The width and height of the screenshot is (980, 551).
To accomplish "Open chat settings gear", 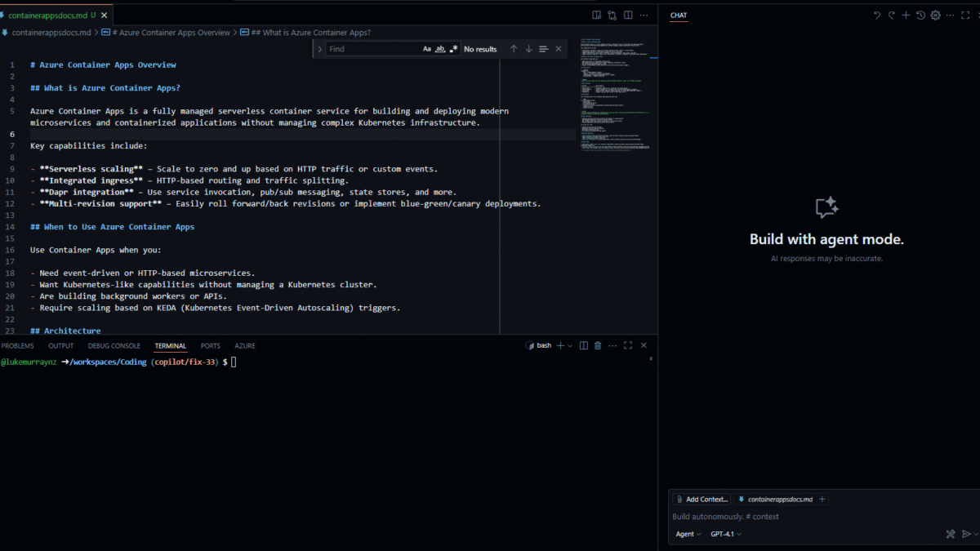I will point(936,15).
